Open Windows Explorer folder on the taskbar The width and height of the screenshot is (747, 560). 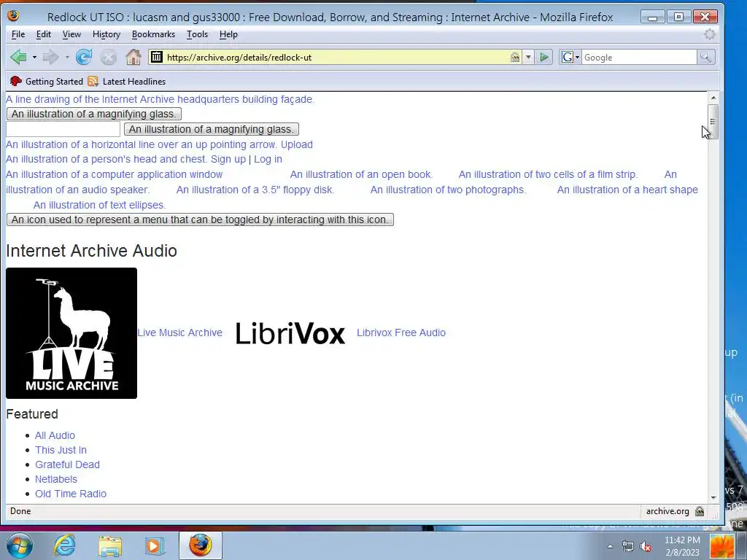point(110,545)
